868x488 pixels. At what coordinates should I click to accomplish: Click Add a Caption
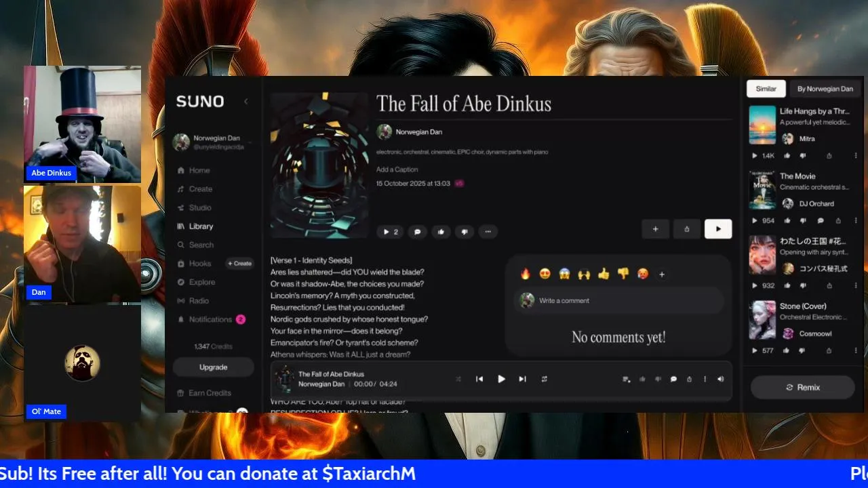pos(397,169)
